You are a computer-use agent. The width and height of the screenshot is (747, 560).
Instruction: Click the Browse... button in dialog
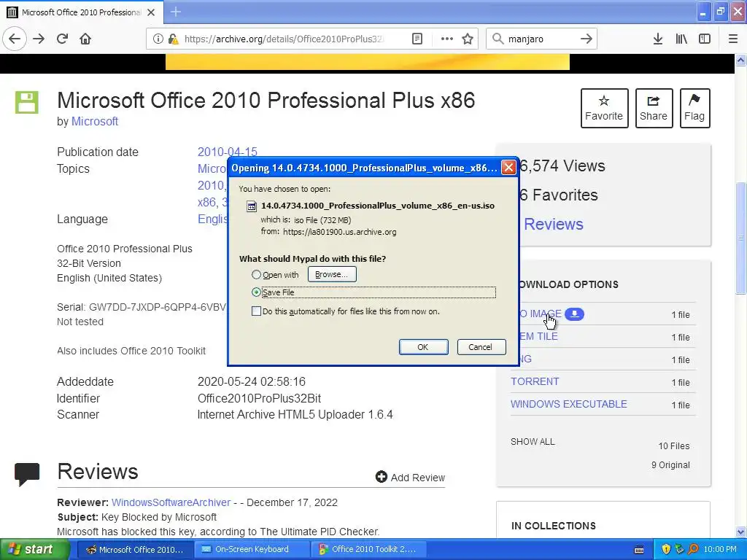coord(332,274)
